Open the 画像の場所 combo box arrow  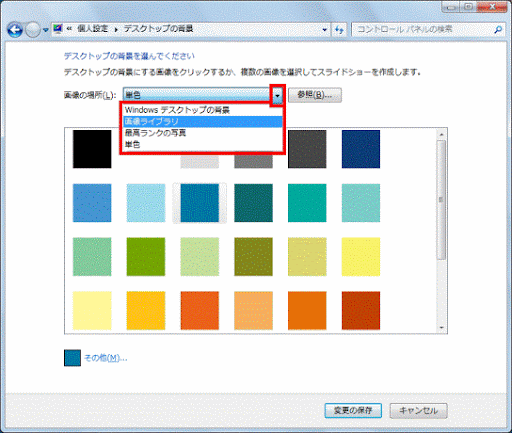(277, 95)
